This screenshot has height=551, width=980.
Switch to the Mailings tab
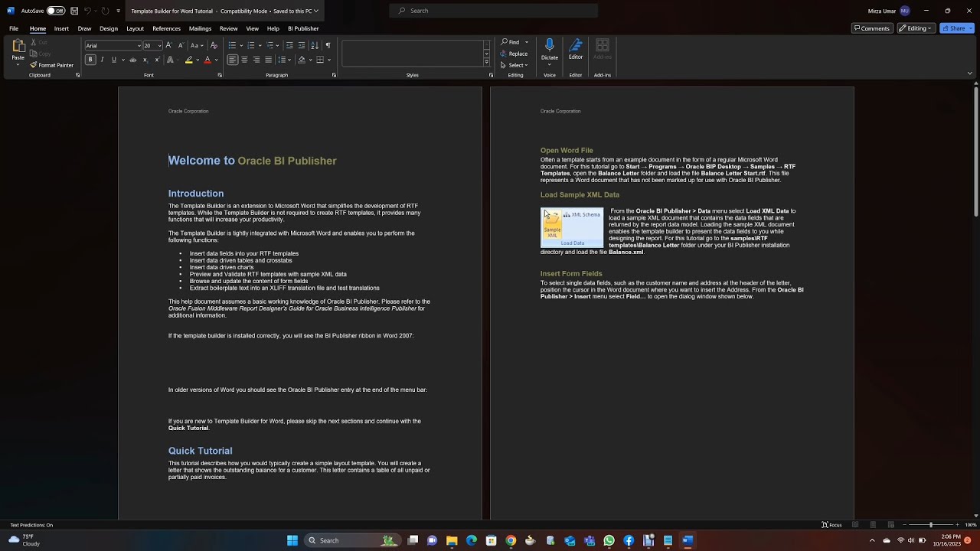200,28
